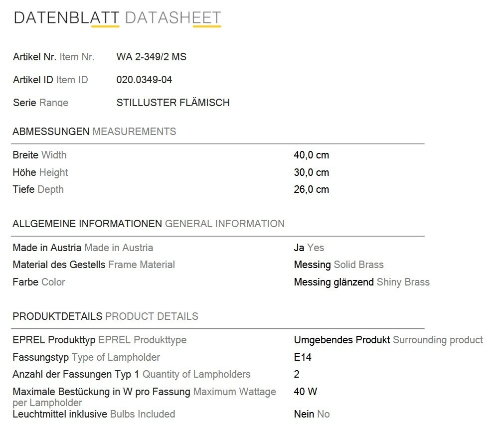This screenshot has width=504, height=425.
Task: Click the Ja Yes value
Action: click(309, 248)
